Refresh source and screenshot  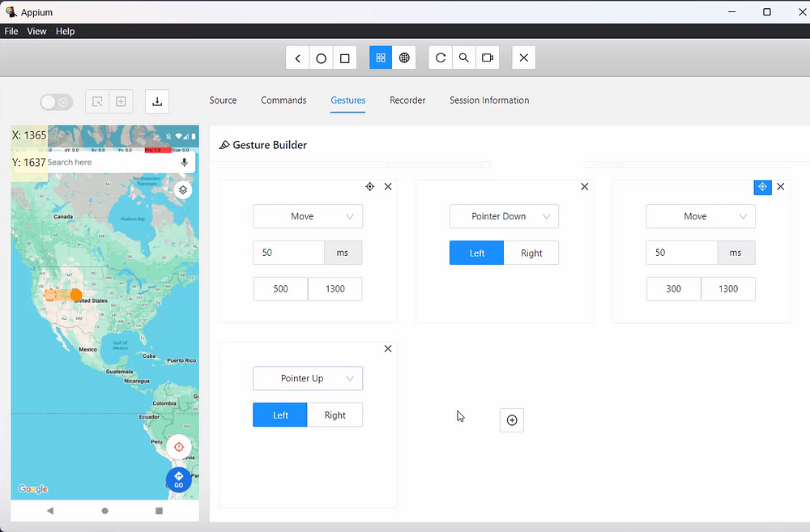(x=441, y=57)
